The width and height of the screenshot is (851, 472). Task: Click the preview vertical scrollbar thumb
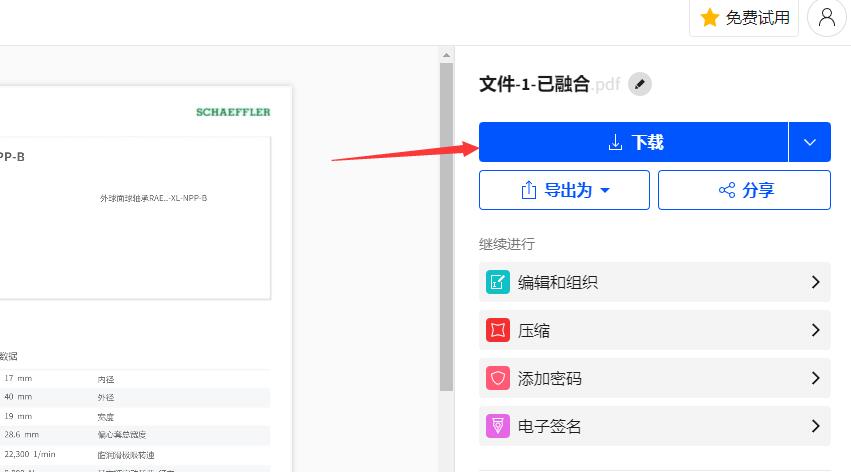[x=446, y=227]
